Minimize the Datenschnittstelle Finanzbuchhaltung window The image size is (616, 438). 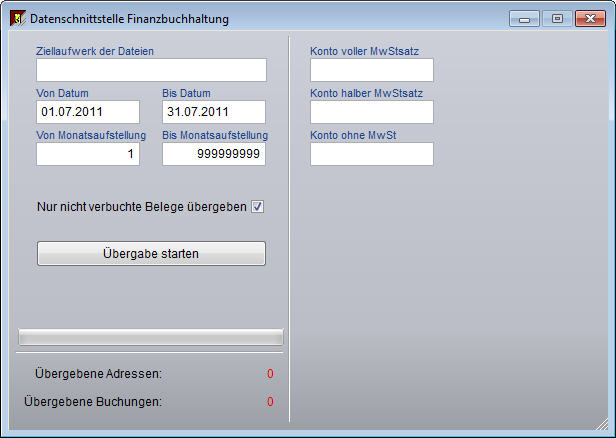[x=525, y=18]
